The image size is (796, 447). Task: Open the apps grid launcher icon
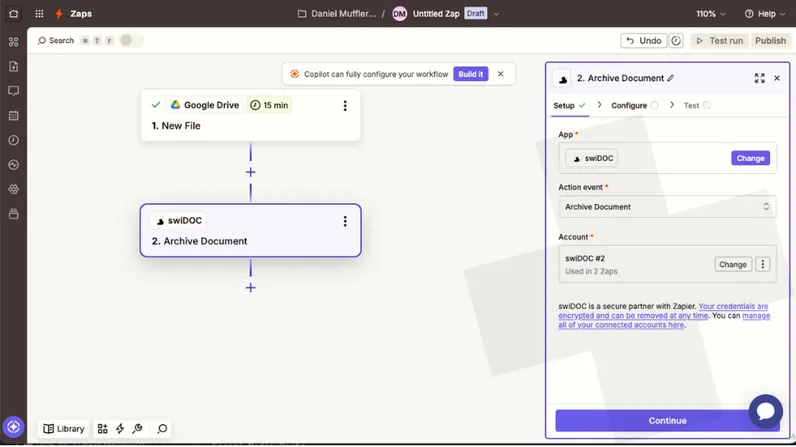pos(39,14)
